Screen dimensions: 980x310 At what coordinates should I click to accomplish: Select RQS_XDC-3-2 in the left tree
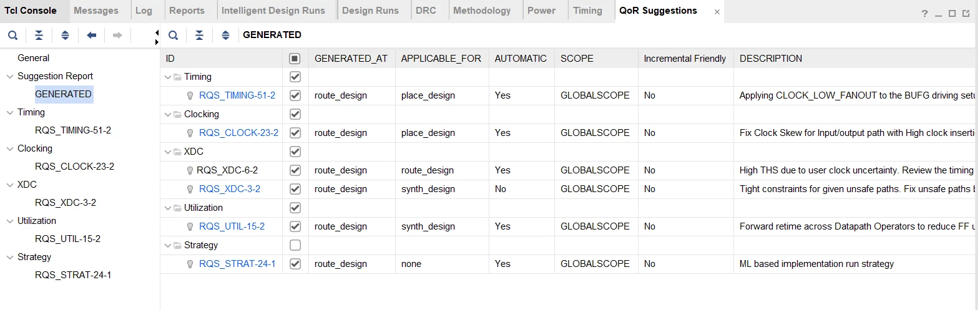coord(66,203)
